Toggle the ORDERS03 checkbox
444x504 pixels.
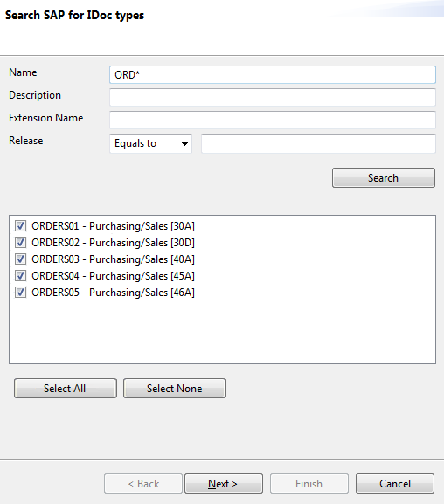click(x=20, y=259)
